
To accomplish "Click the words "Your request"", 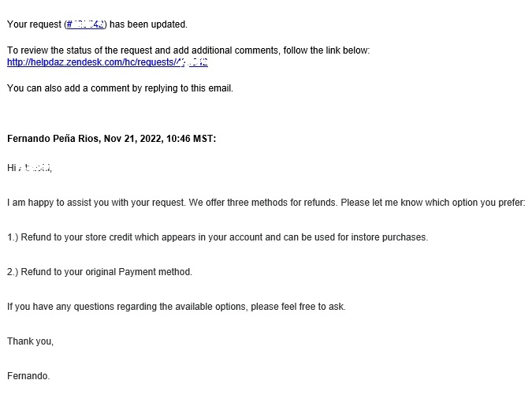I will pyautogui.click(x=34, y=24).
